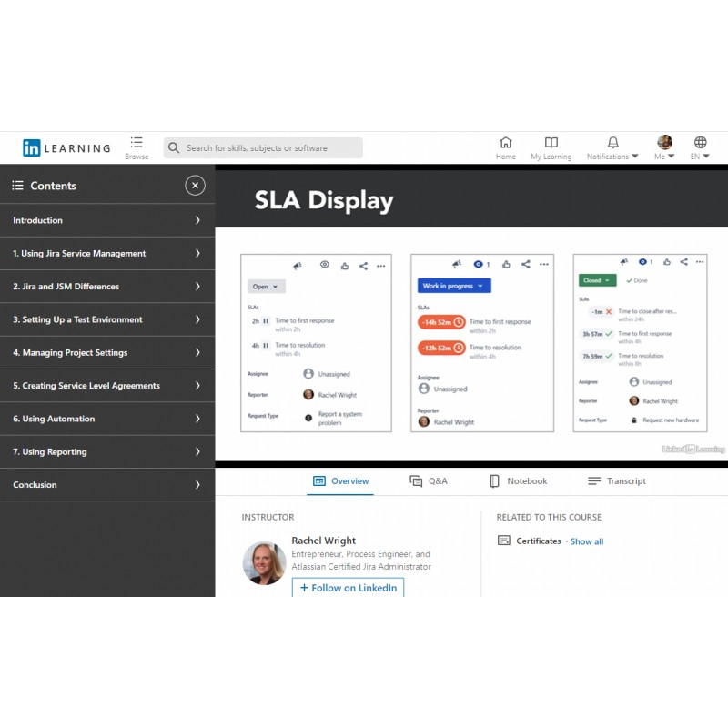
Task: Open My Learning book icon
Action: pos(551,142)
